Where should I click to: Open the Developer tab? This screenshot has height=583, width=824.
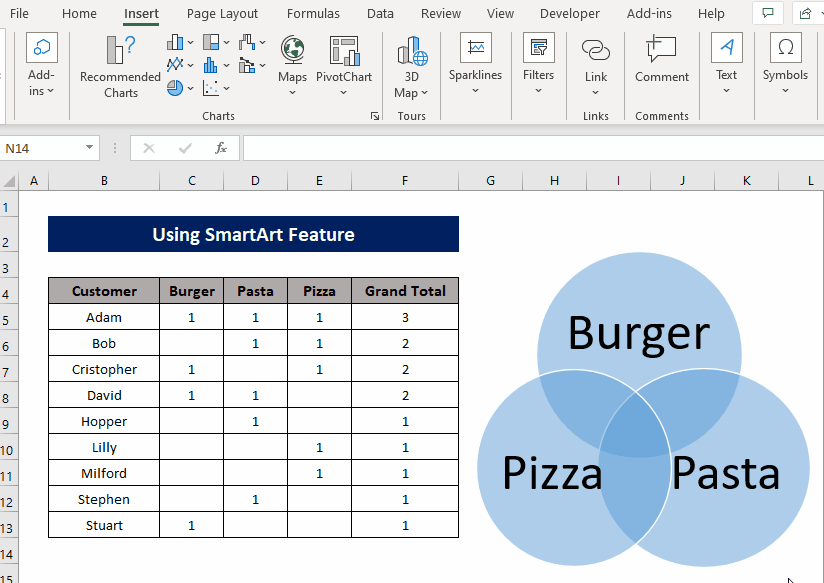point(569,13)
